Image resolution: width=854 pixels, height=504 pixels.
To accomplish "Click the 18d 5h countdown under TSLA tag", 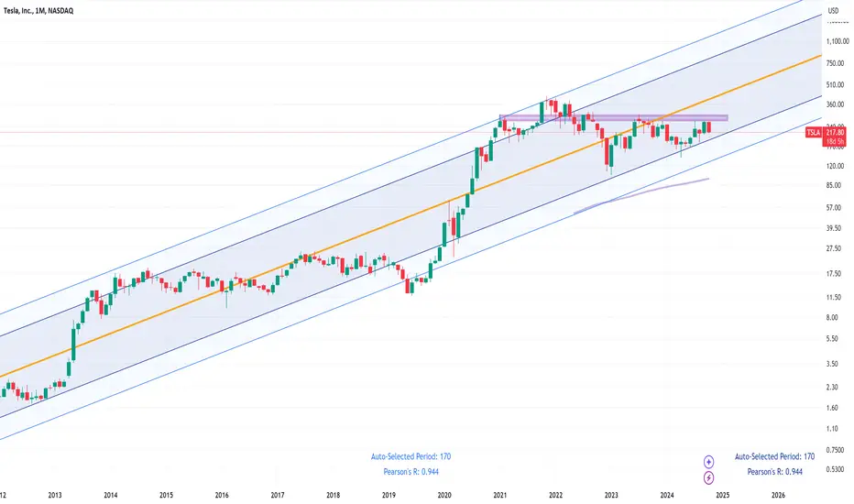I will pos(835,142).
